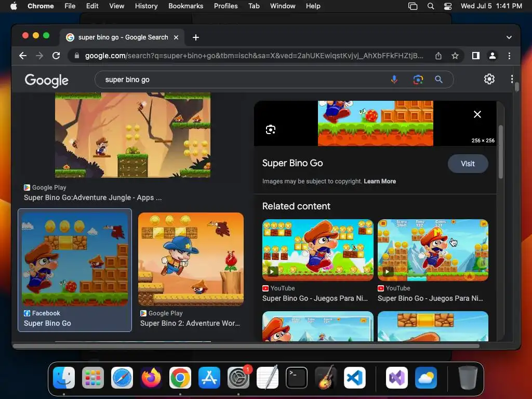532x399 pixels.
Task: View site info via lock icon
Action: [77, 56]
